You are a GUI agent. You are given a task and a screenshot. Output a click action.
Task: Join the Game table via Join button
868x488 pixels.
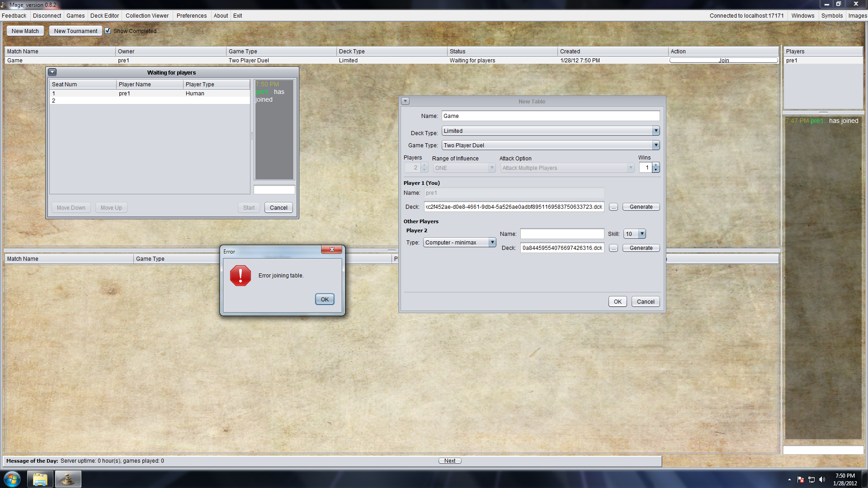[x=723, y=60]
